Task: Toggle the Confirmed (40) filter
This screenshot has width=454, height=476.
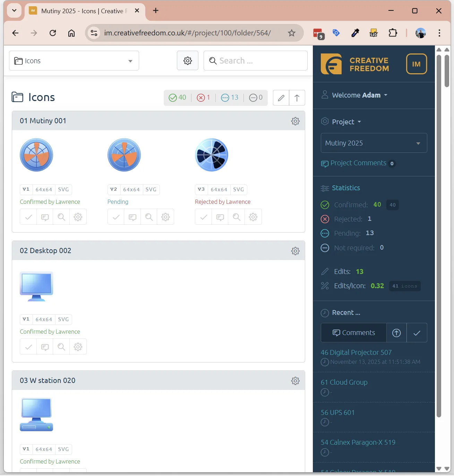Action: click(177, 98)
